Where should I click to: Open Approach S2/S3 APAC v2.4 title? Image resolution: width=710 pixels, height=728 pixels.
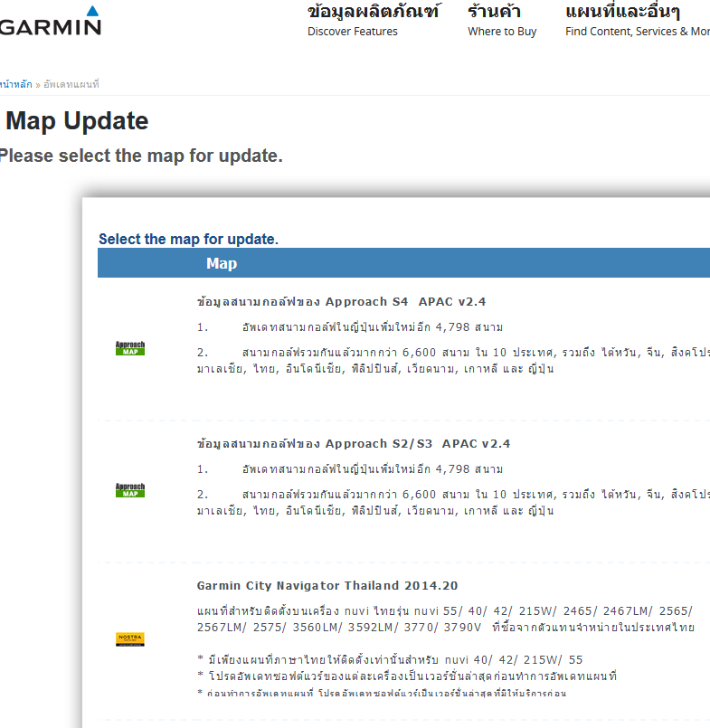click(354, 444)
